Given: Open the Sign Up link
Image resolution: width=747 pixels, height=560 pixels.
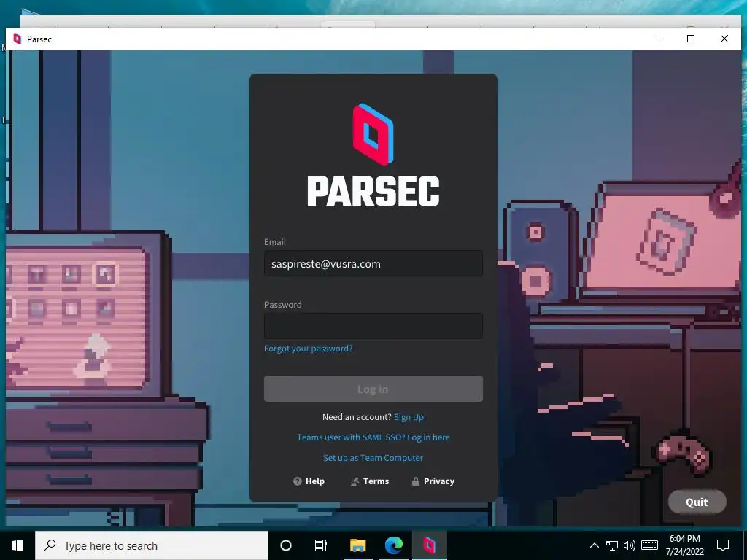Looking at the screenshot, I should (409, 417).
